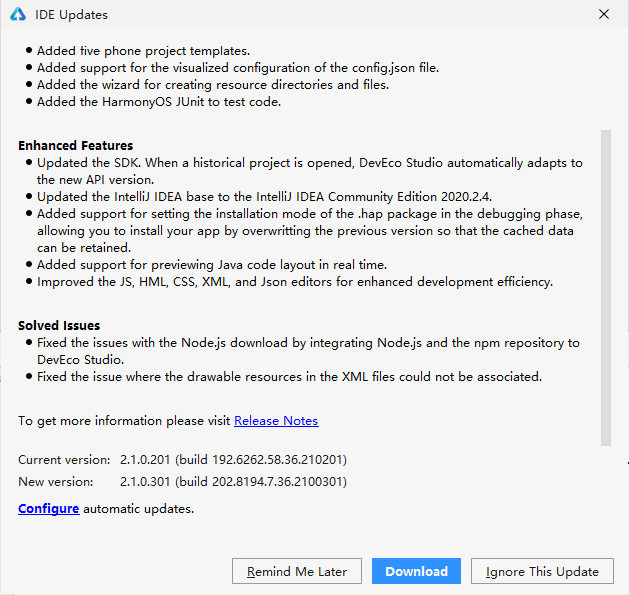Click the config.json visualized configuration line

(238, 68)
